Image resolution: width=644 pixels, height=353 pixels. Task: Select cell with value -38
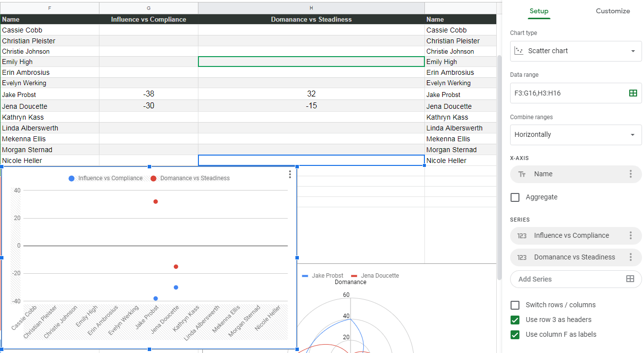pos(149,94)
